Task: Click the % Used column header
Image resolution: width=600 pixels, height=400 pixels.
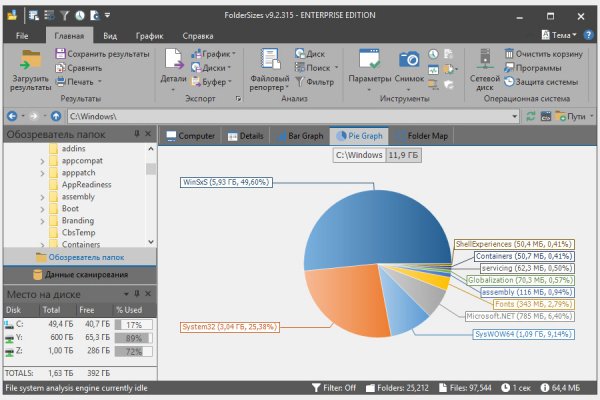Action: (129, 310)
